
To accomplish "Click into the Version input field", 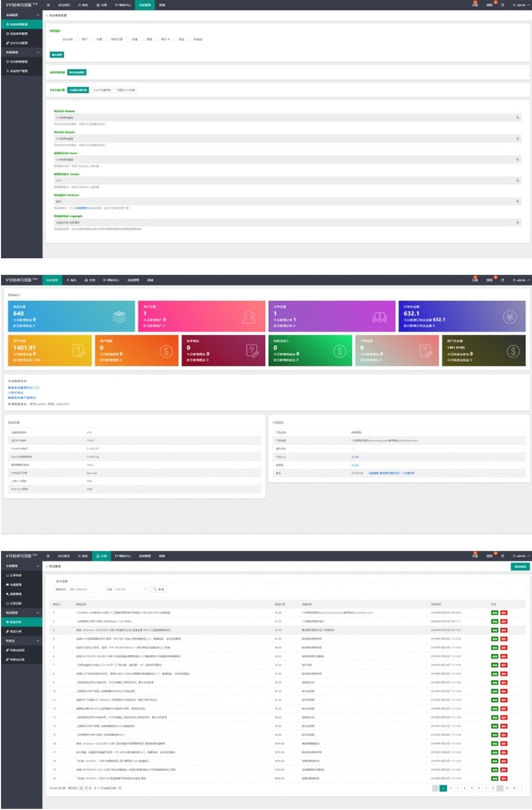I will (287, 181).
